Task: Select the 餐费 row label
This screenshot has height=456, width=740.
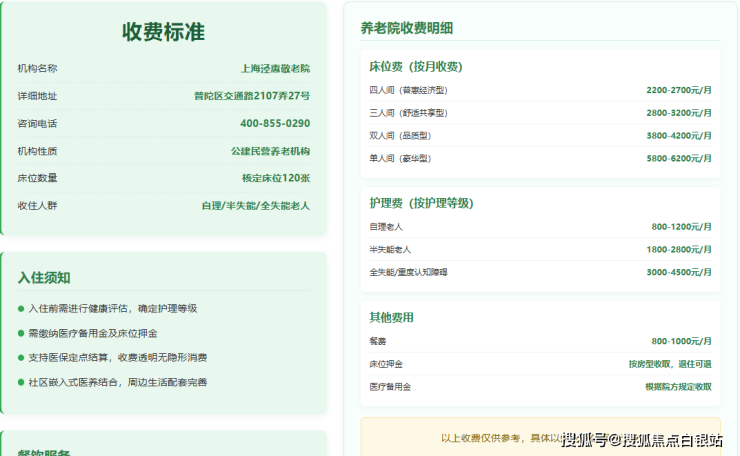Action: click(x=378, y=341)
